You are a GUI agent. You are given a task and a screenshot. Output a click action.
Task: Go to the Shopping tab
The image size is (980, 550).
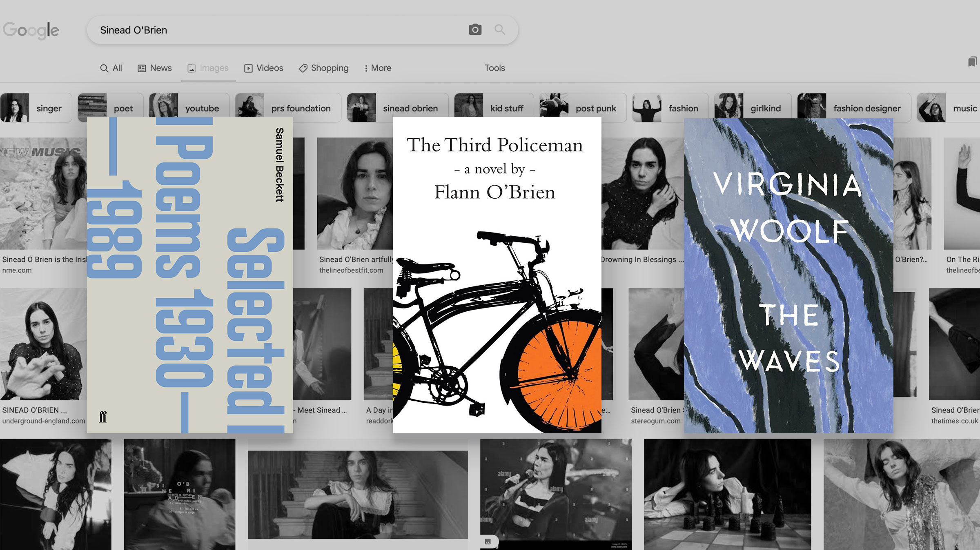(x=324, y=68)
